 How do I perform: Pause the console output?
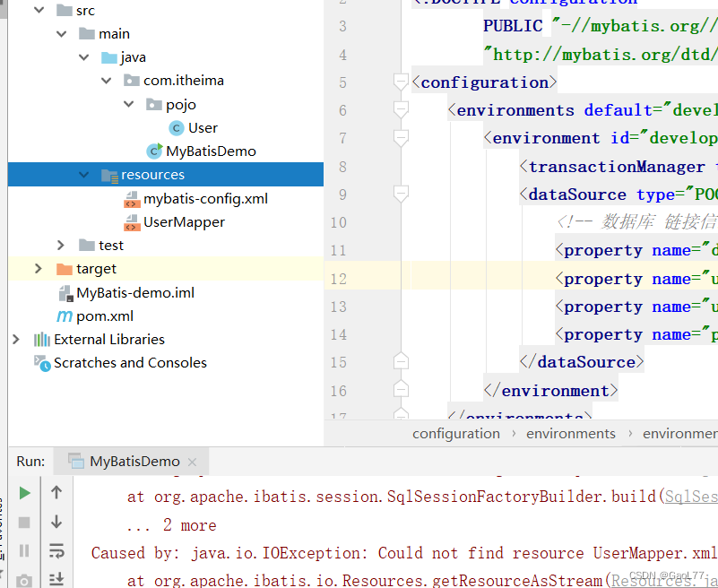pos(24,551)
